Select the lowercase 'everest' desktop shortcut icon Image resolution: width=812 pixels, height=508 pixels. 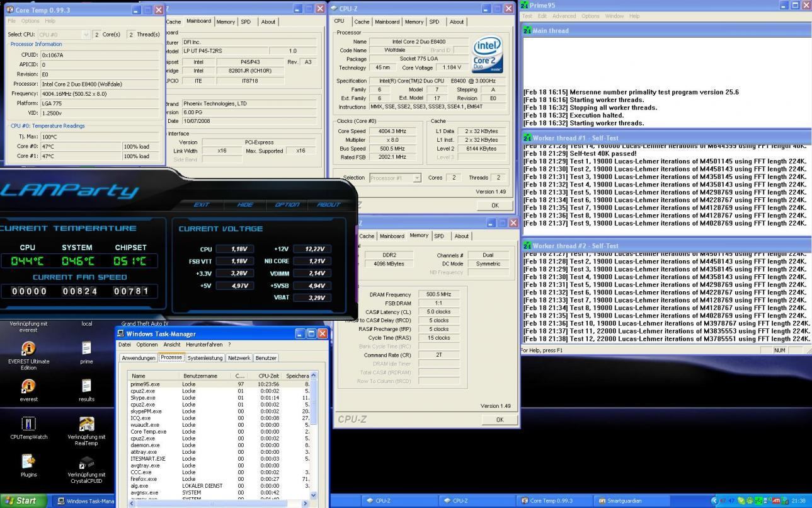[x=28, y=386]
